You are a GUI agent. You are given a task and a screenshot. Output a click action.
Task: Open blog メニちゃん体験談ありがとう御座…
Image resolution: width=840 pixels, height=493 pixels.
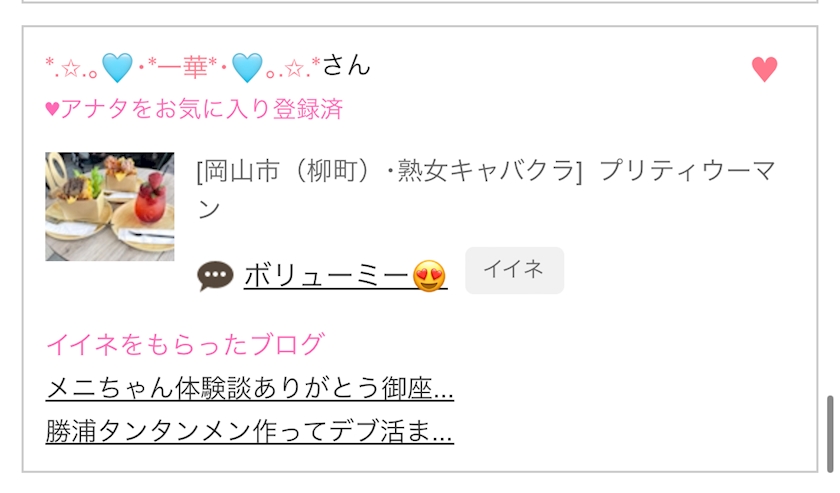[x=250, y=388]
